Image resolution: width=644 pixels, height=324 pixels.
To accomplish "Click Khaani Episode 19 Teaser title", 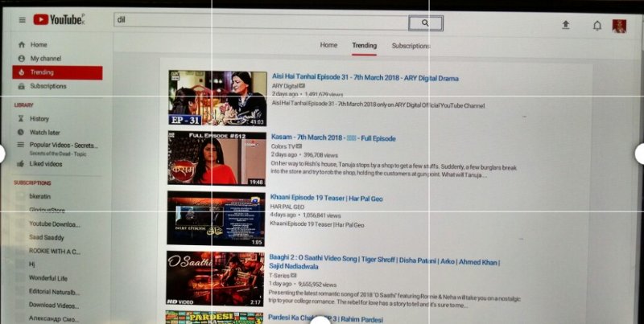I will point(326,198).
